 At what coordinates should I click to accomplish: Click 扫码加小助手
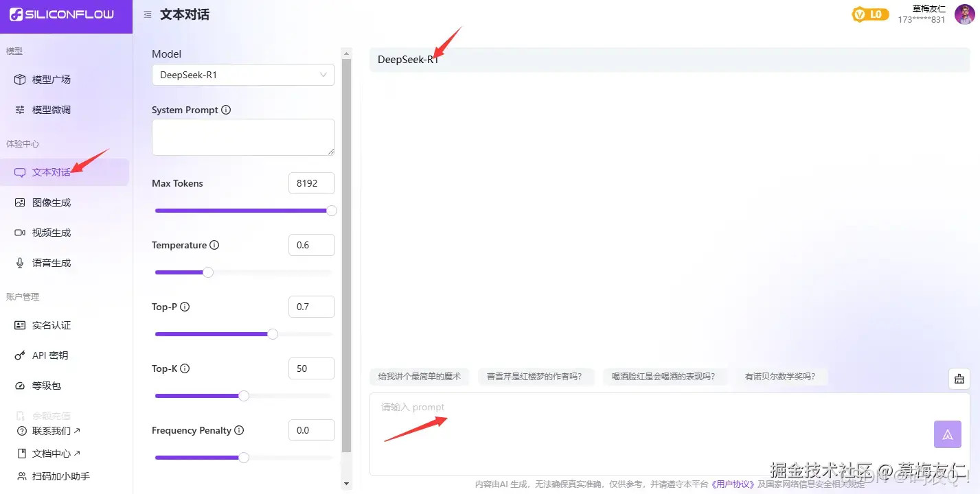point(61,476)
